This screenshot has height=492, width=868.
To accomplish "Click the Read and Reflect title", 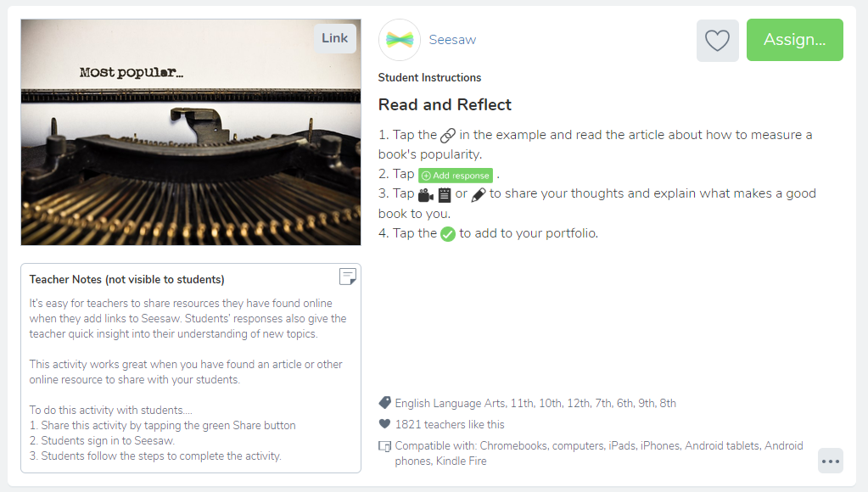I will click(x=445, y=104).
